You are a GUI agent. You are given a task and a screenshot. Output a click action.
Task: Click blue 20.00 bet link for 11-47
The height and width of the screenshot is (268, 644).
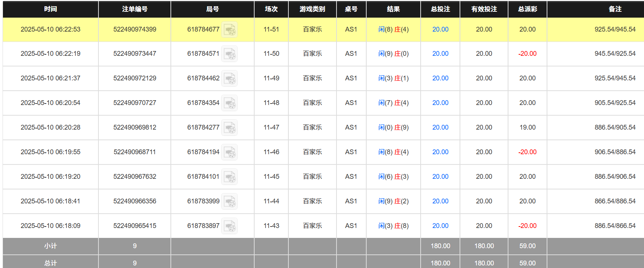[x=440, y=127]
